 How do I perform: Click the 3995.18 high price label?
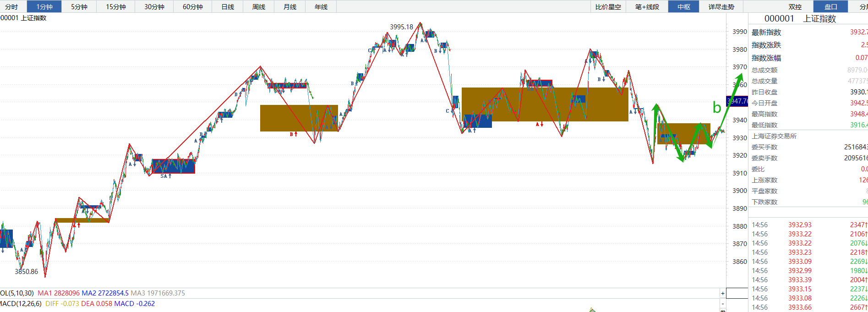pyautogui.click(x=401, y=27)
